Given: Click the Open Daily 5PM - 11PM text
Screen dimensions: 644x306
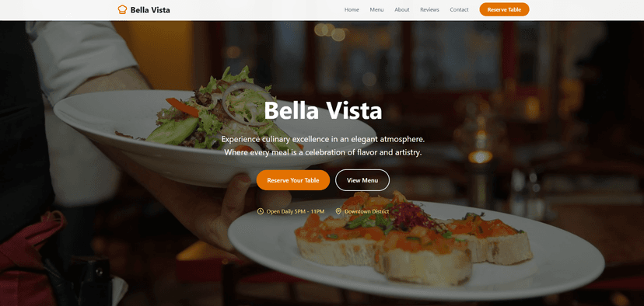Looking at the screenshot, I should tap(296, 211).
